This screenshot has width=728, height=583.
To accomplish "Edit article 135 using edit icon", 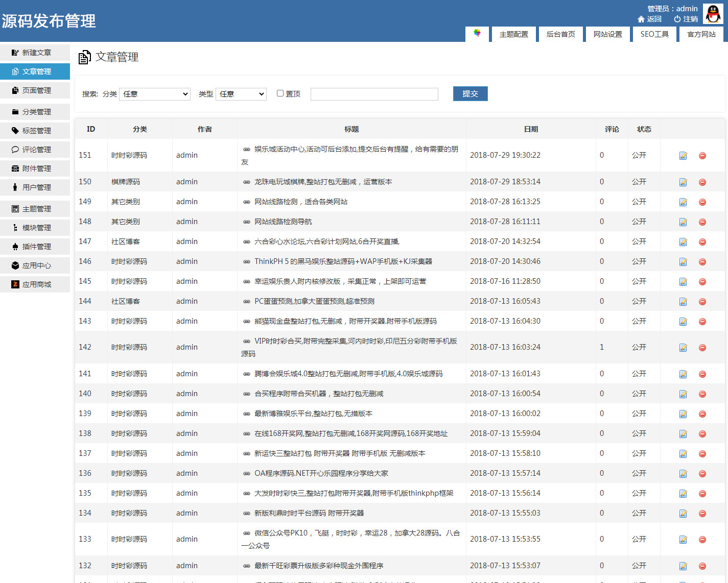I will click(x=683, y=494).
